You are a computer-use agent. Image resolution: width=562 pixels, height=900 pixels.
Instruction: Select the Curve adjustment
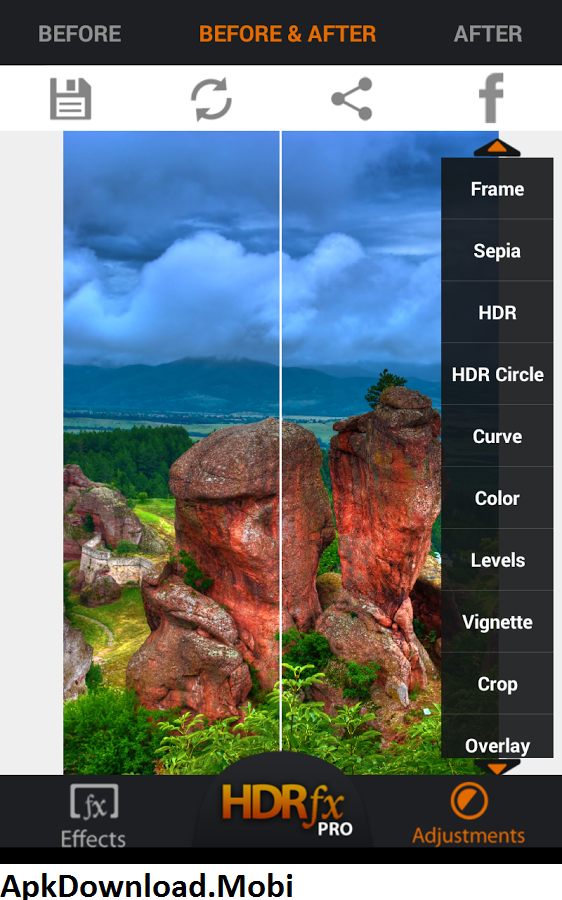(497, 436)
